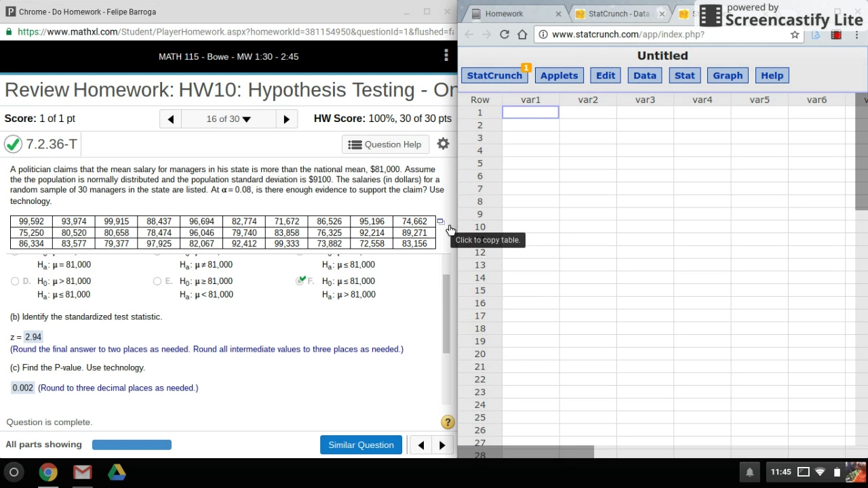
Task: Open the Graph menu in StatCrunch
Action: [728, 76]
